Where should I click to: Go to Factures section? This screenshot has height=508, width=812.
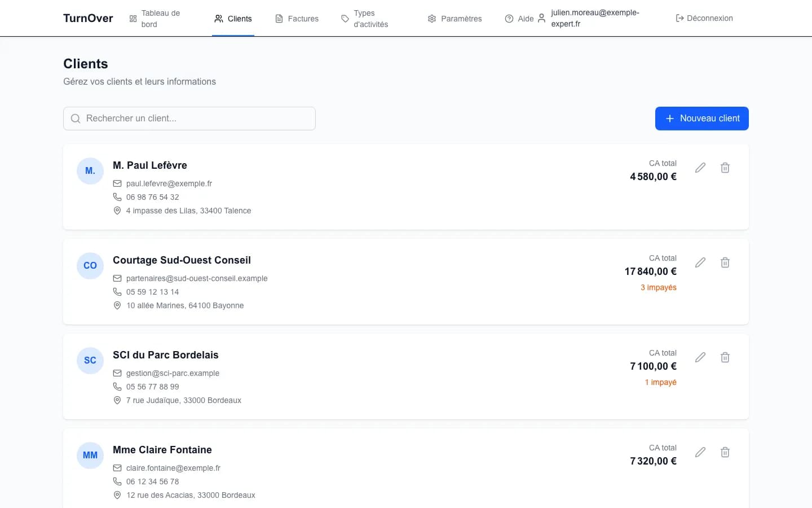tap(297, 19)
